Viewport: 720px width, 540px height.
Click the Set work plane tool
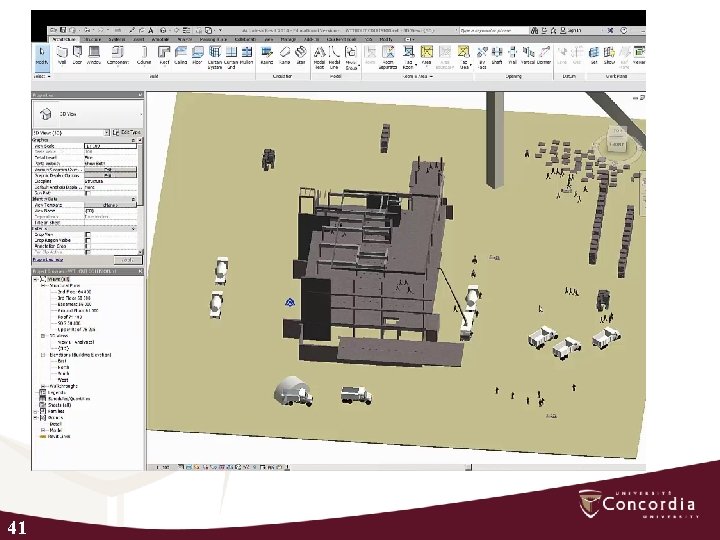click(594, 56)
